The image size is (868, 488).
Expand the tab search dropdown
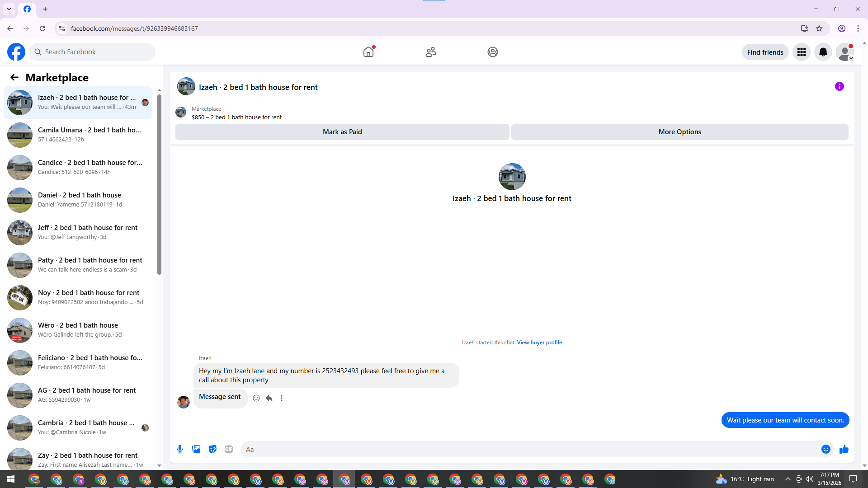click(9, 9)
